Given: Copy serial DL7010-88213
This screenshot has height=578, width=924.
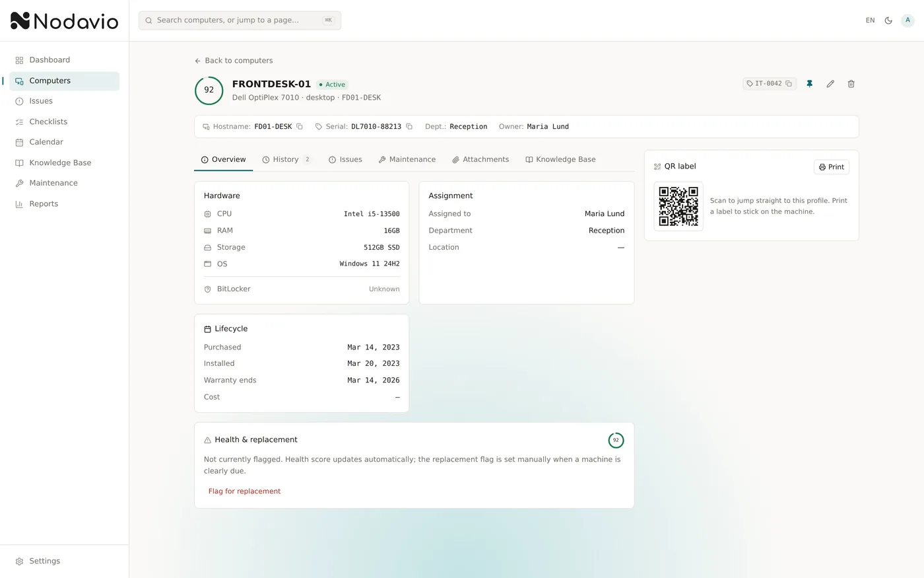Looking at the screenshot, I should pyautogui.click(x=409, y=127).
